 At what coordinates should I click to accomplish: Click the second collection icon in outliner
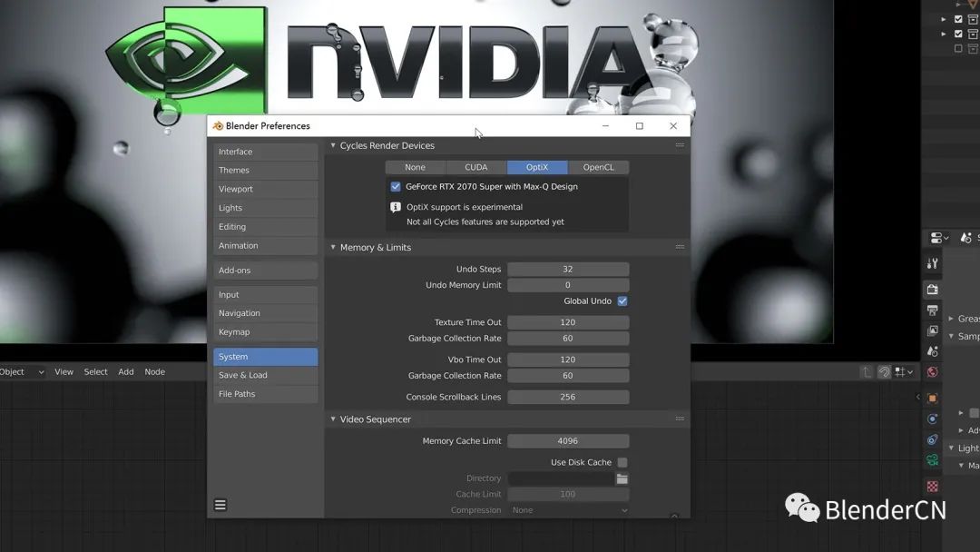pos(973,34)
